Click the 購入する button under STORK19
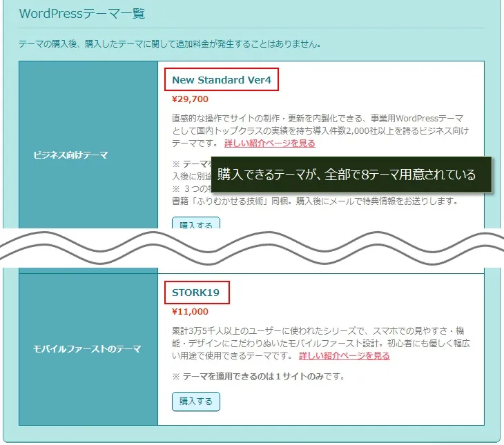 [196, 402]
